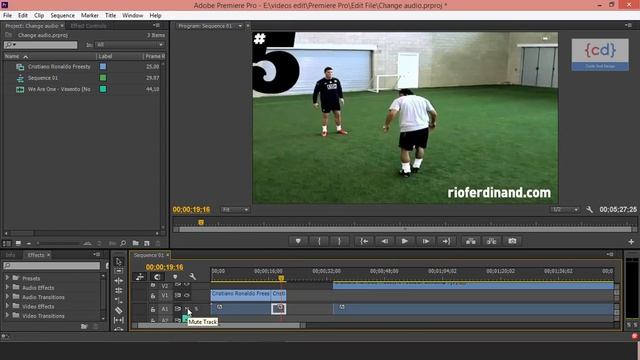Select the Selection tool arrow
The image size is (640, 360).
click(x=118, y=261)
